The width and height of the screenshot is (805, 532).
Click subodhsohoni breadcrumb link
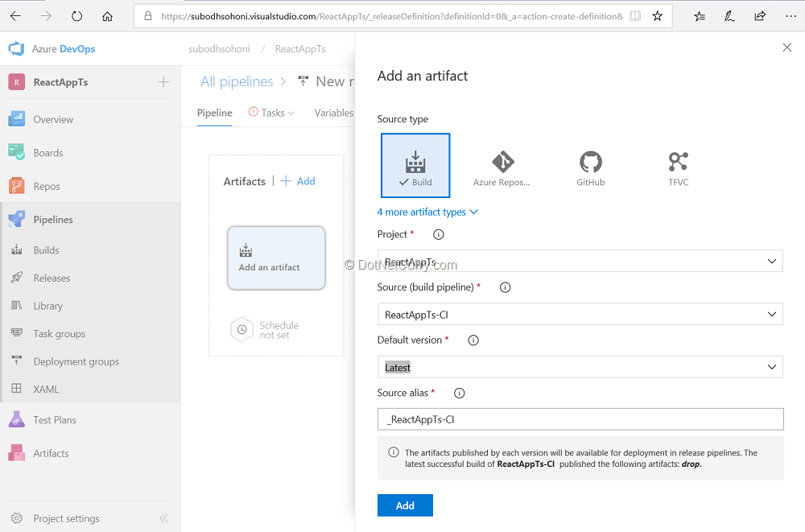219,49
